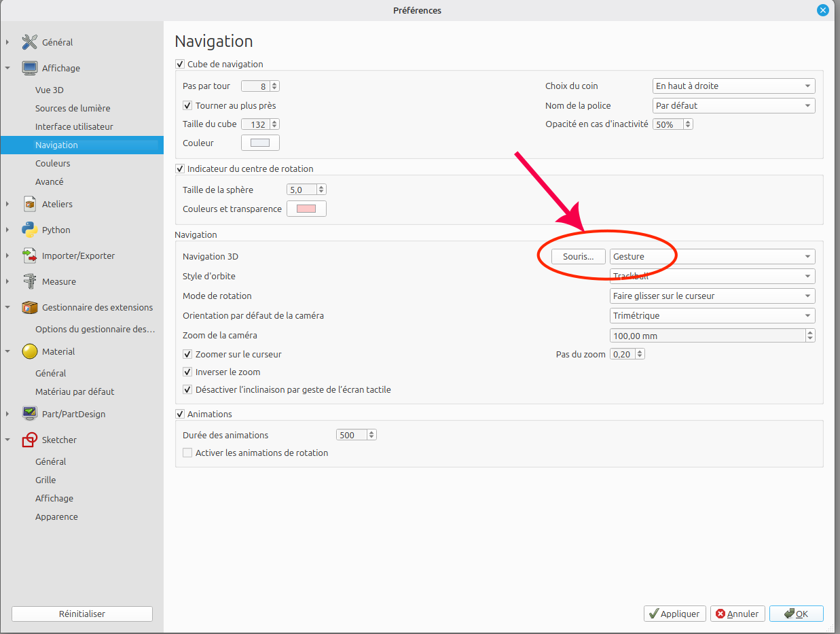Click the Python logo icon
The height and width of the screenshot is (634, 840).
coord(29,230)
